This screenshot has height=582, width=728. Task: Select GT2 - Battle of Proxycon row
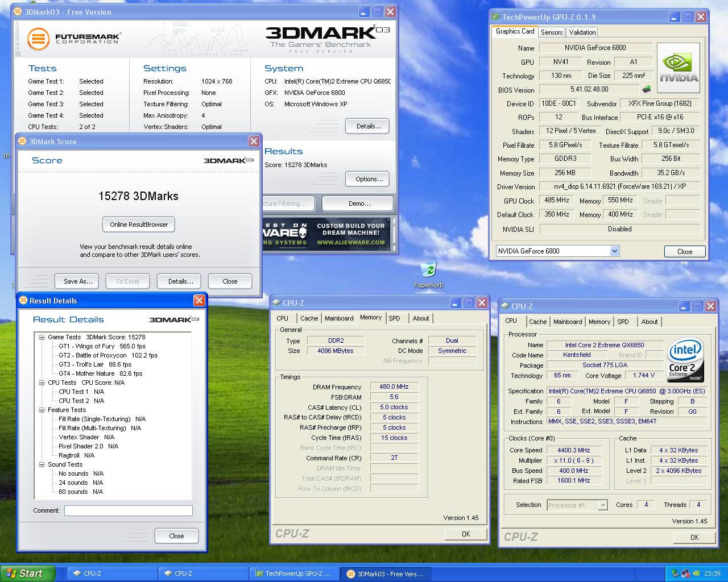tap(108, 355)
